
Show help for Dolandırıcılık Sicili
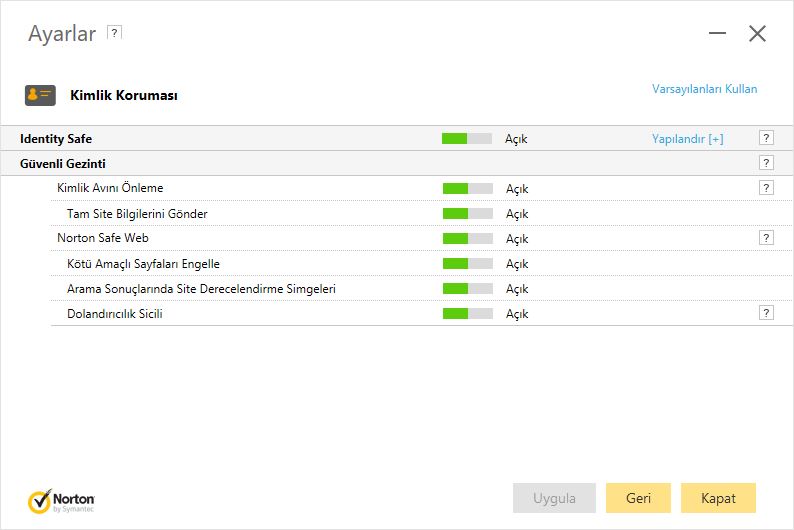point(766,313)
